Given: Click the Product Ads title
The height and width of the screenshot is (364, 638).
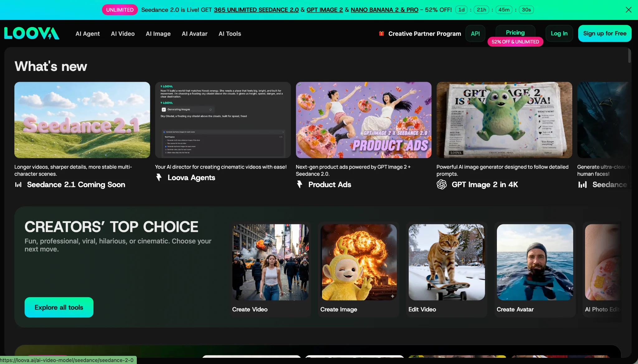Looking at the screenshot, I should (x=330, y=184).
